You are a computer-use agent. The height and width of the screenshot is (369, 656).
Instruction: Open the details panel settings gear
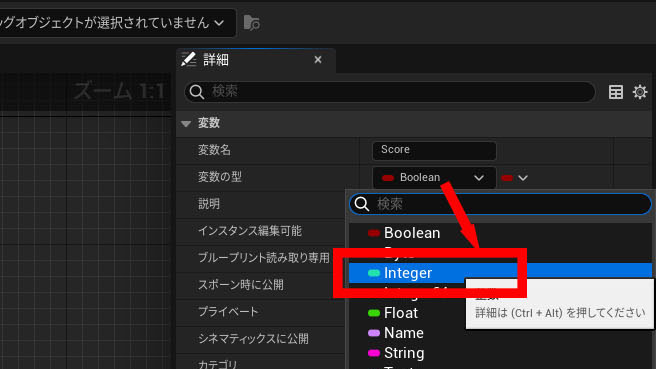tap(640, 92)
